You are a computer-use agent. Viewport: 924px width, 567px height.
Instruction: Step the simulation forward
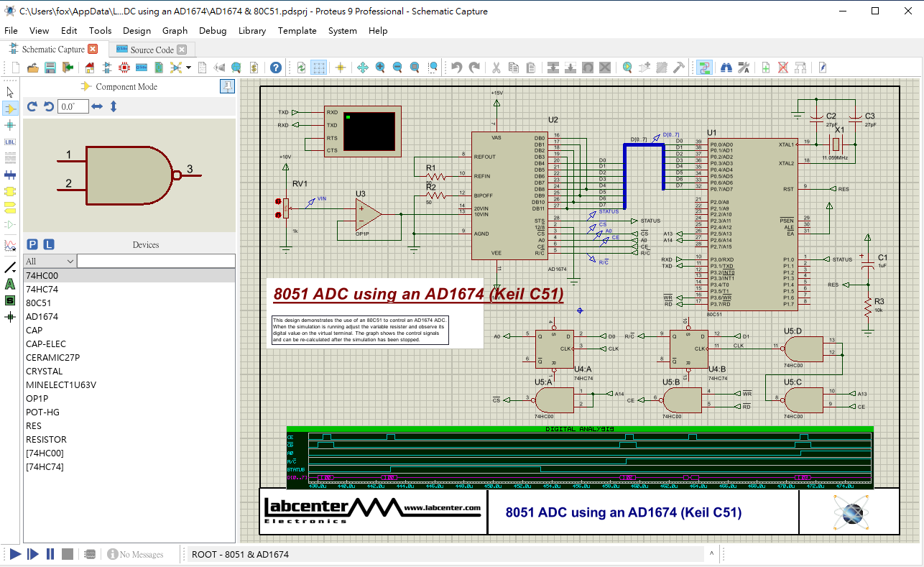32,554
